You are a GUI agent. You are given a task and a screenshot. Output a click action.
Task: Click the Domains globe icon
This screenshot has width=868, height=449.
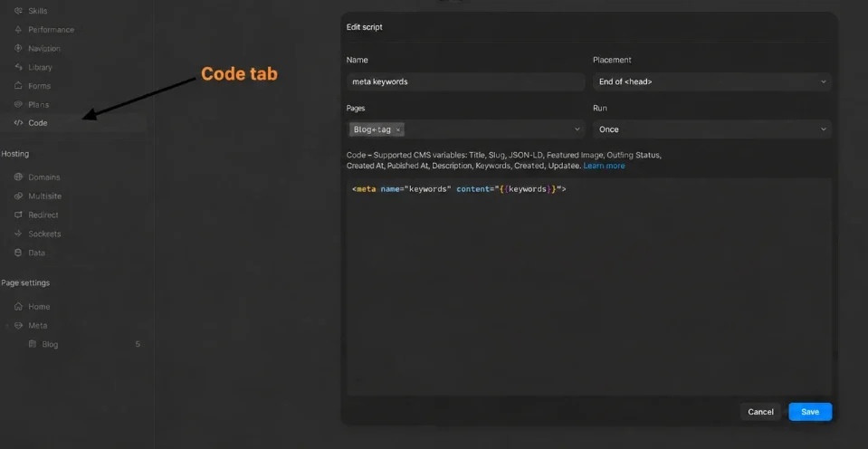18,177
